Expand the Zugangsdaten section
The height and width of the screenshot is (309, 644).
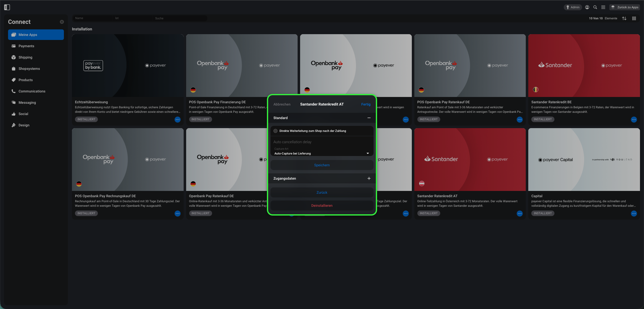[369, 178]
